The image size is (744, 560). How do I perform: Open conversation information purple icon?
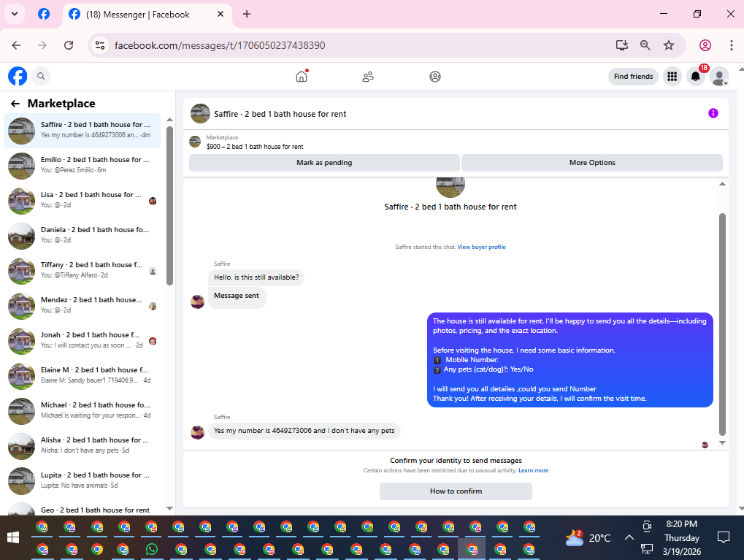713,113
